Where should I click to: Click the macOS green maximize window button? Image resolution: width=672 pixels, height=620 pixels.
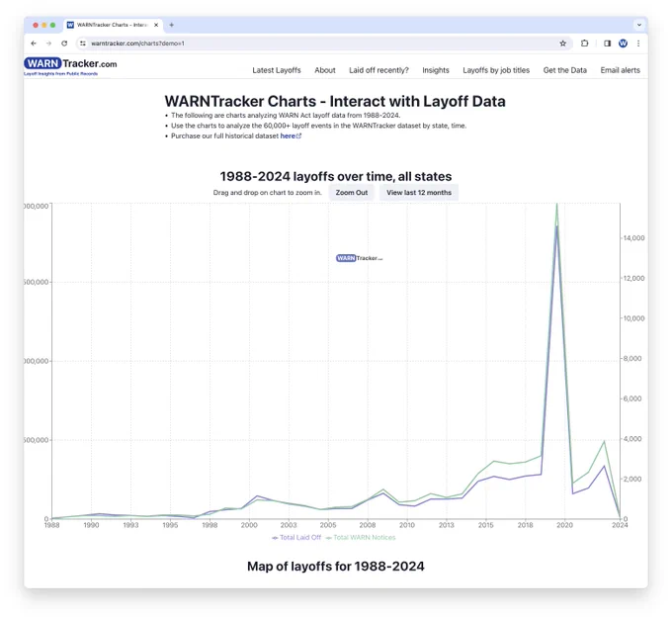click(52, 25)
